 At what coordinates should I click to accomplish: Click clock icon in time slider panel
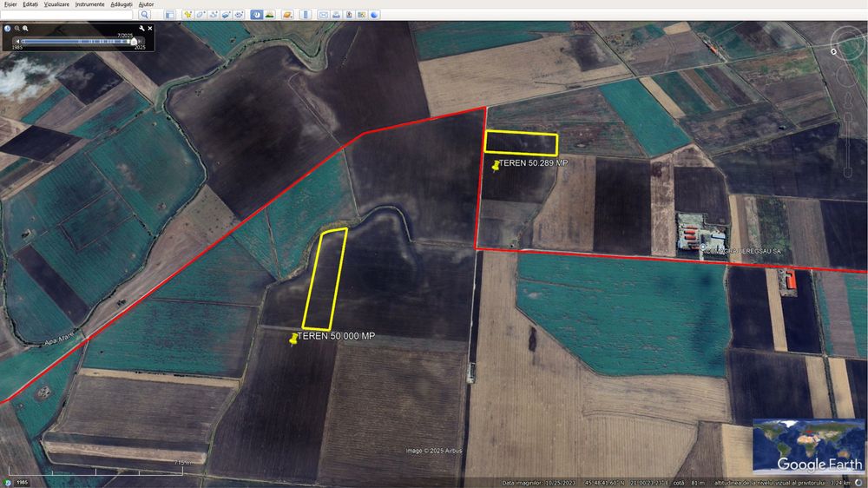(7, 29)
